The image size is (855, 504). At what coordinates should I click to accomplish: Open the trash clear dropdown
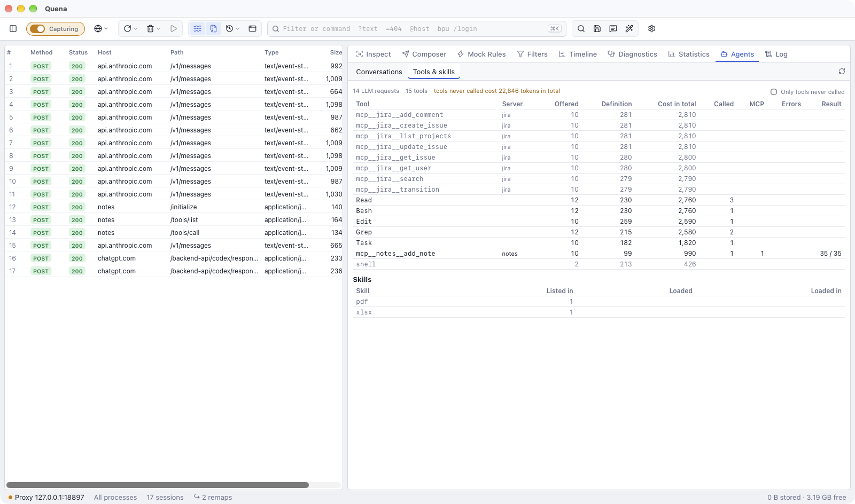pos(153,29)
